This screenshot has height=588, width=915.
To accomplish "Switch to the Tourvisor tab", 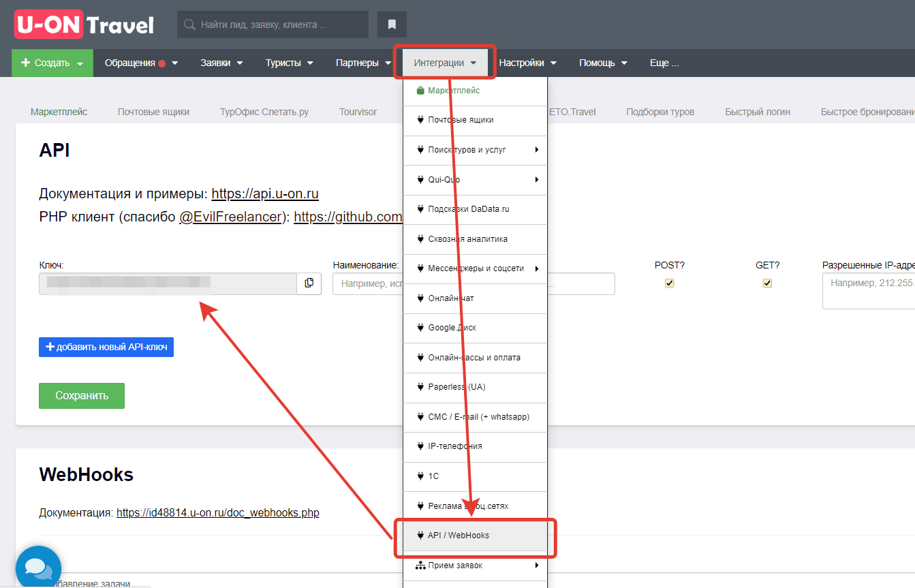I will 358,112.
